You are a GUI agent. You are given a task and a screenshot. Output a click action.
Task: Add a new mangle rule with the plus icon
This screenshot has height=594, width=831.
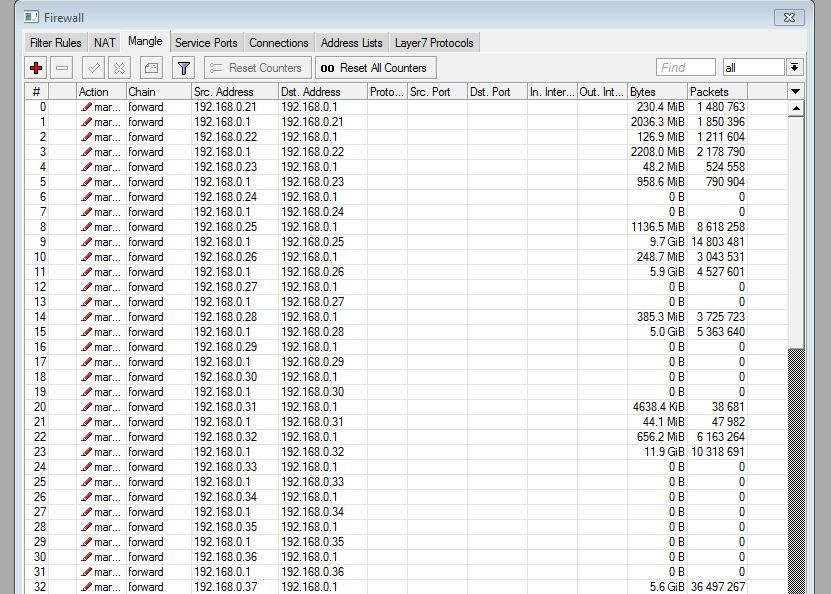pyautogui.click(x=37, y=68)
